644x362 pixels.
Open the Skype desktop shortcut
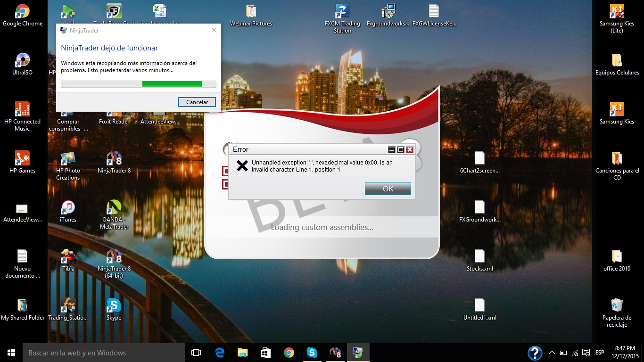pyautogui.click(x=114, y=309)
